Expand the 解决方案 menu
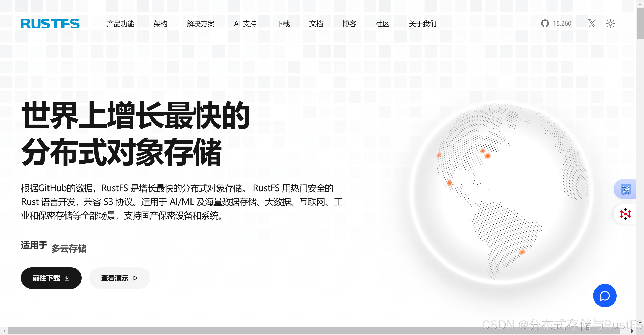The image size is (644, 335). pos(201,24)
